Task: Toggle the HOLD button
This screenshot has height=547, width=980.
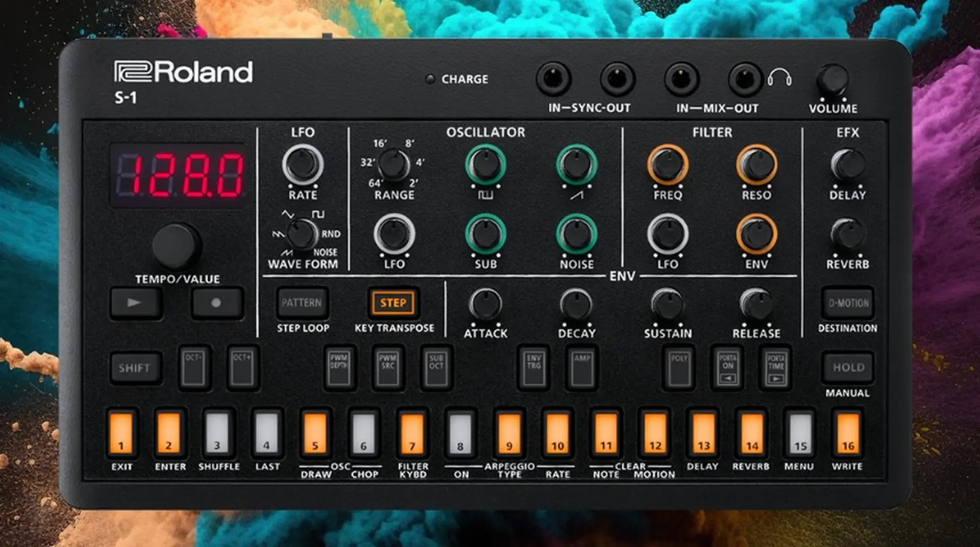Action: [x=848, y=367]
